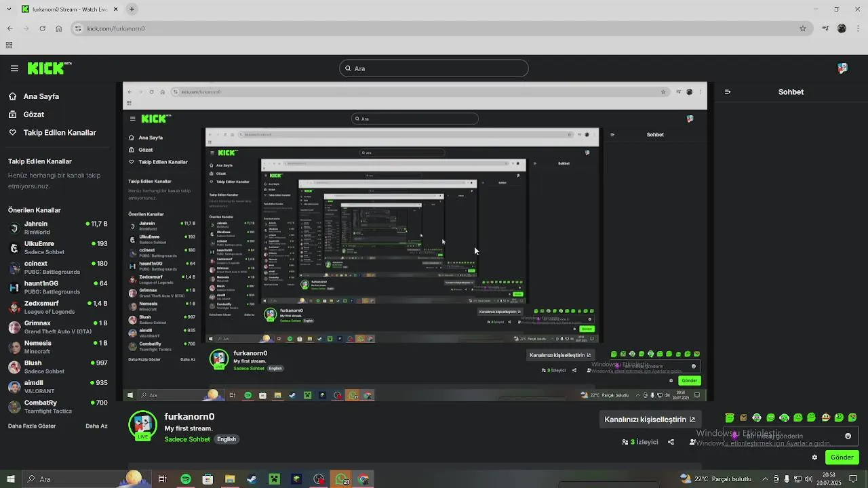Image resolution: width=868 pixels, height=488 pixels.
Task: Click the user icon beside the share icon
Action: click(692, 442)
